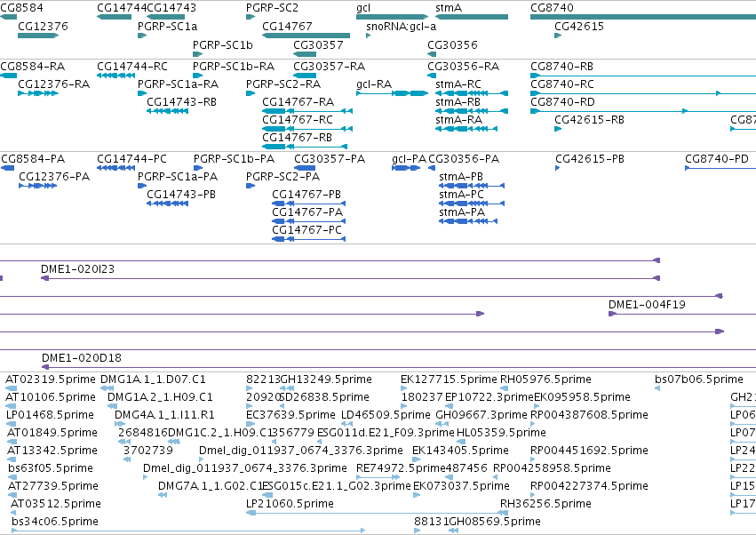Viewport: 756px width, 535px height.
Task: Select the CG30357 gene label
Action: point(318,44)
